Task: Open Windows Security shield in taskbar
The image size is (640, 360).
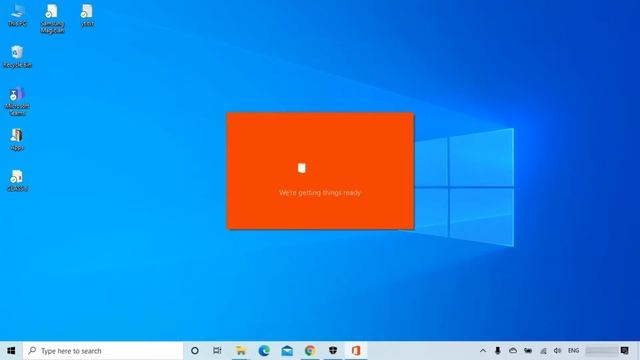Action: tap(333, 351)
